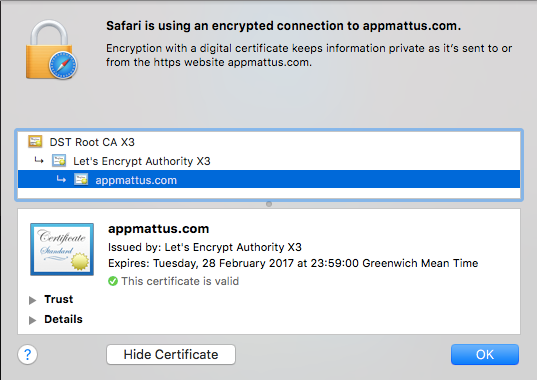
Task: Click the DST Root CA X3 certificate icon
Action: (x=35, y=141)
